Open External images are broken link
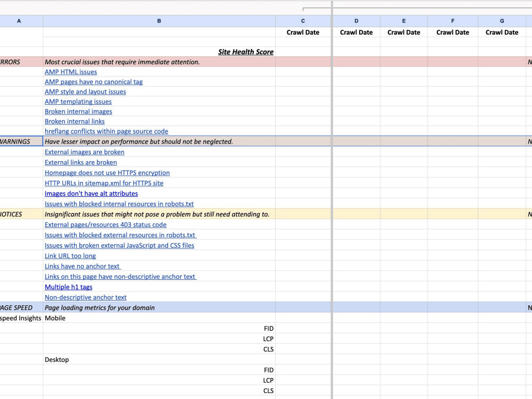Viewport: 532px width, 399px height. pyautogui.click(x=85, y=152)
